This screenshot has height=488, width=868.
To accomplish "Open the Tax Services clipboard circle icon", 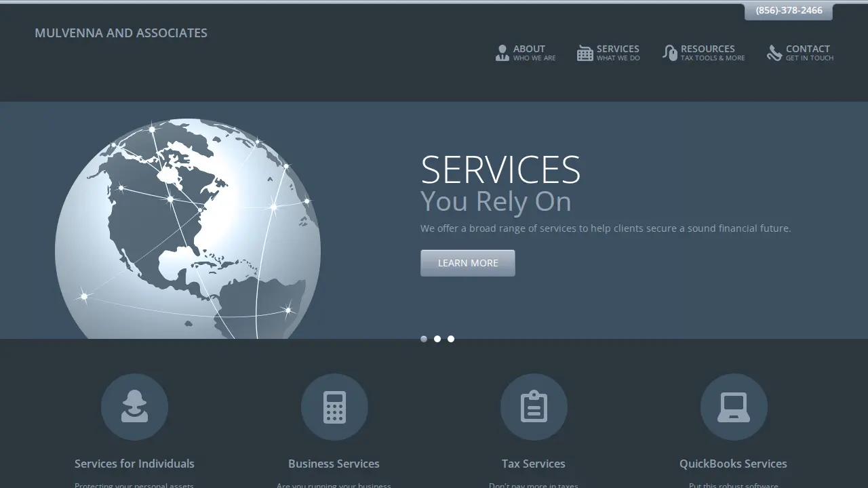I will pyautogui.click(x=534, y=407).
